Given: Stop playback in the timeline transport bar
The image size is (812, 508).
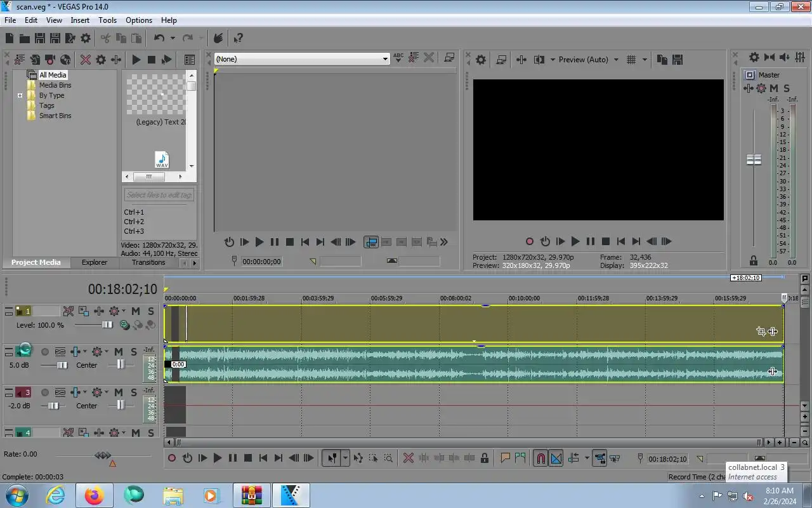Looking at the screenshot, I should (x=248, y=458).
